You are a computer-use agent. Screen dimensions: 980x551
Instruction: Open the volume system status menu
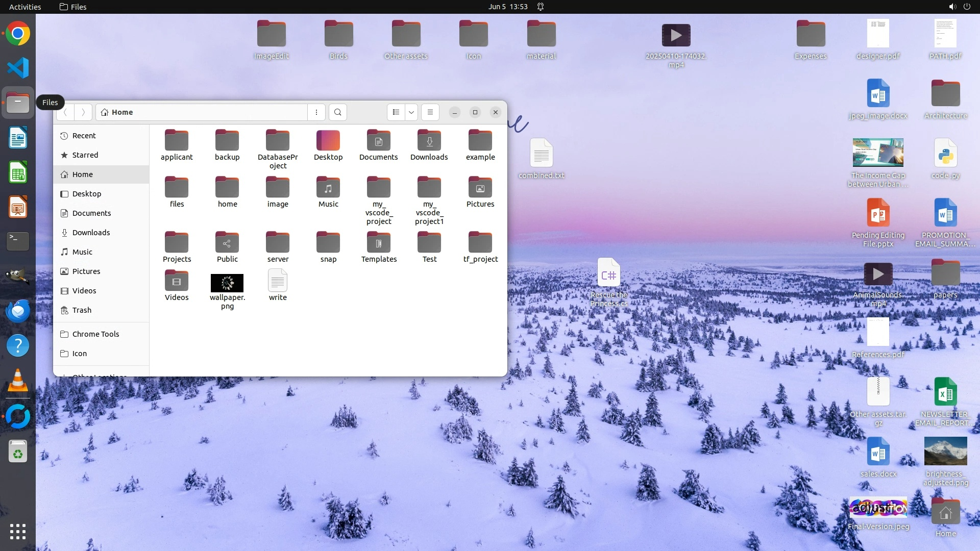click(952, 7)
